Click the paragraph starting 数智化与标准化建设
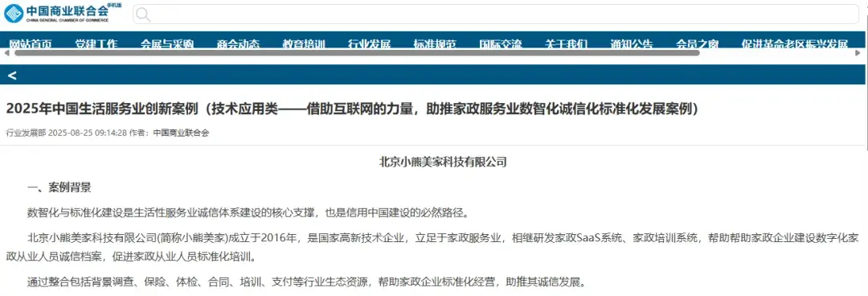This screenshot has width=868, height=296. [x=248, y=212]
